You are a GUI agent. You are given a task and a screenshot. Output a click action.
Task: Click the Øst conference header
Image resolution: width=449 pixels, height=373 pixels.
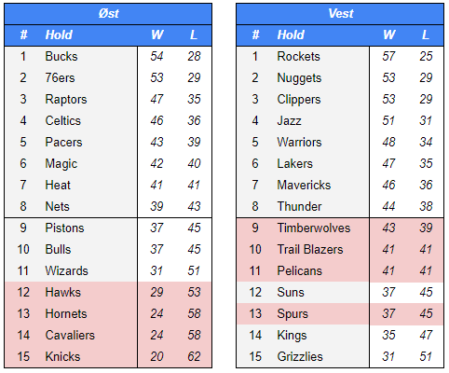[108, 14]
